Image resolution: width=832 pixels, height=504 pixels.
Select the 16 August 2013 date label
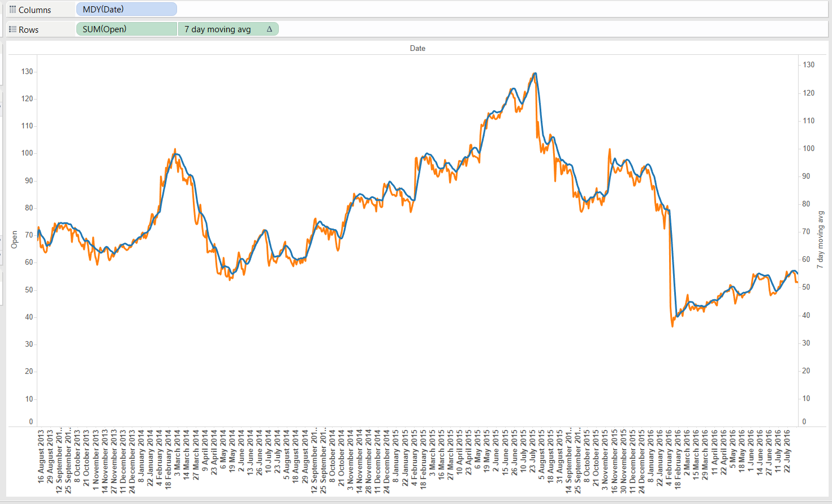[41, 456]
